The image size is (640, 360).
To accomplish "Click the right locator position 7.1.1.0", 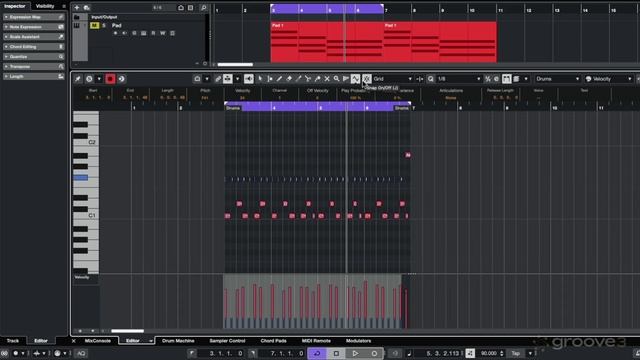I will [287, 353].
